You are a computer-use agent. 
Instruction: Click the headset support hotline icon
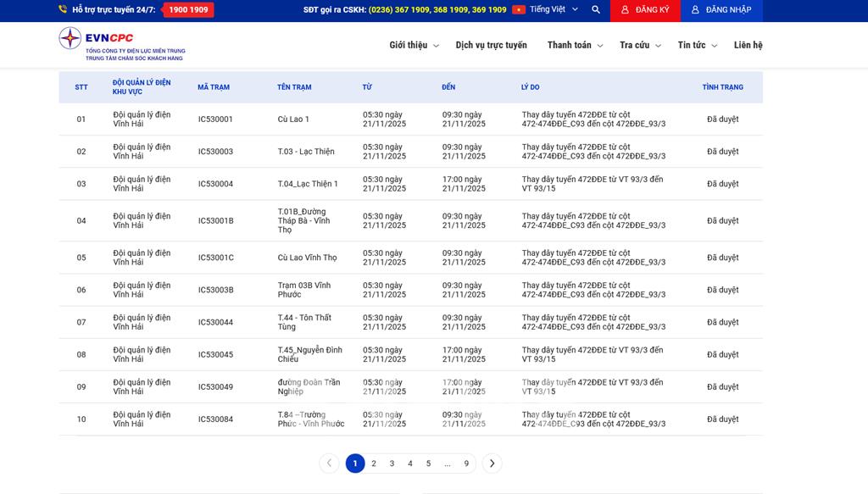(63, 10)
